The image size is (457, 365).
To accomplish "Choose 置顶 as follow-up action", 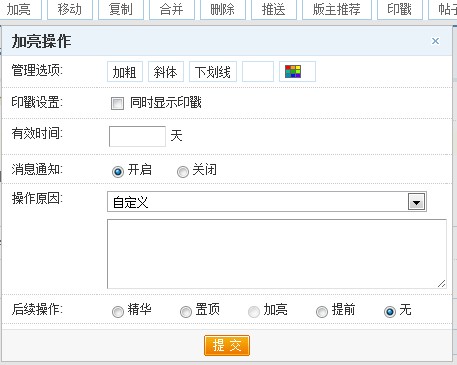I will 186,312.
